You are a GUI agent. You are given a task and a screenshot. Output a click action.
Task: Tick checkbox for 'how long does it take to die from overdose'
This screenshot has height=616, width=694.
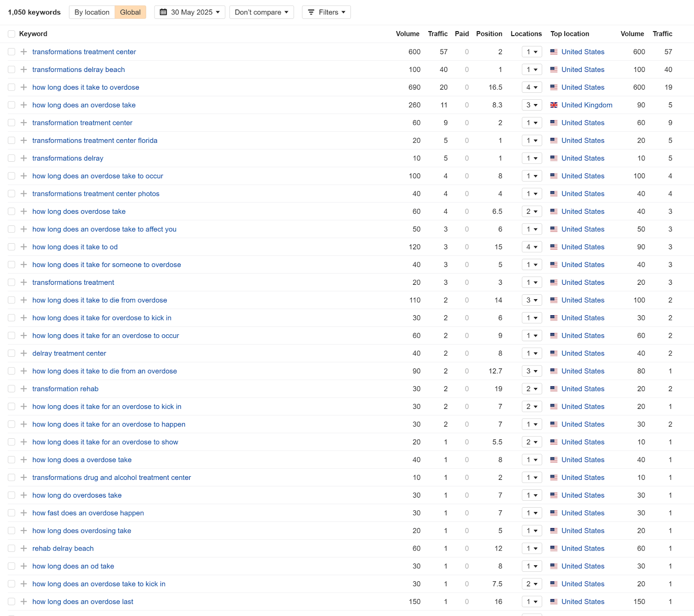pyautogui.click(x=11, y=300)
